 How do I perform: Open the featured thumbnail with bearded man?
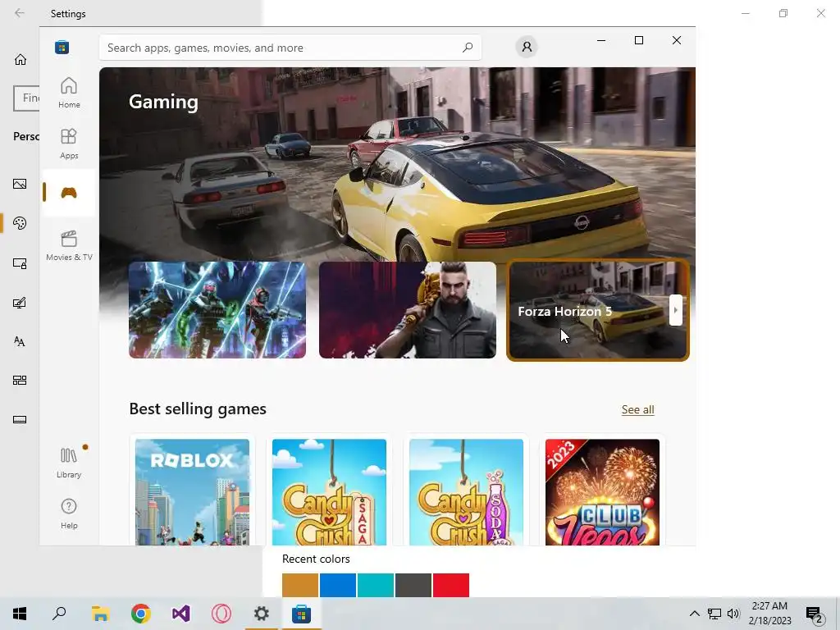(x=408, y=310)
